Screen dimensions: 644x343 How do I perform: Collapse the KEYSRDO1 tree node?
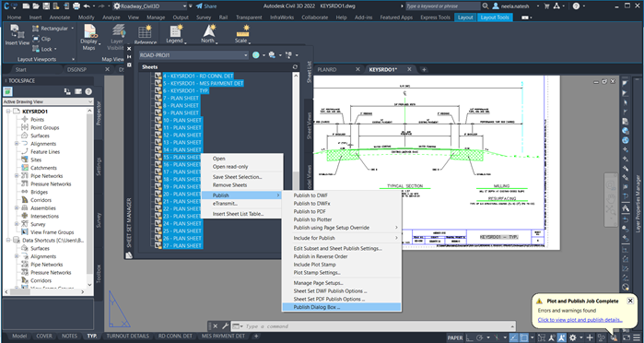click(x=7, y=112)
